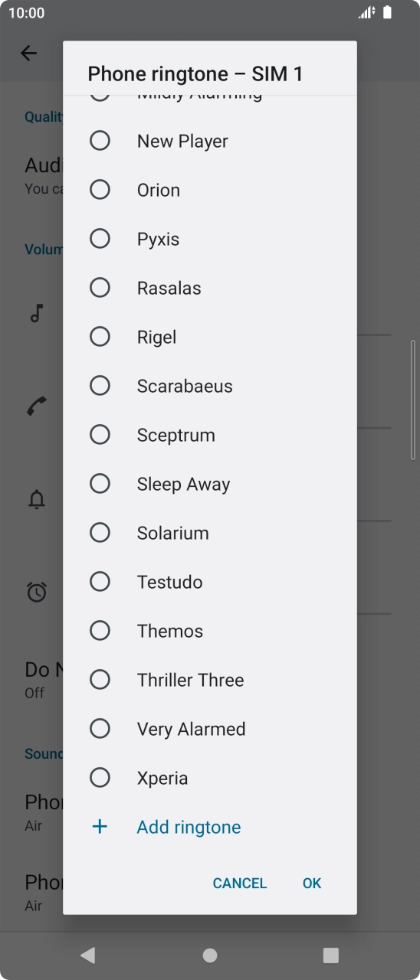Tap the alarm clock volume icon
Viewport: 420px width, 980px height.
36,592
